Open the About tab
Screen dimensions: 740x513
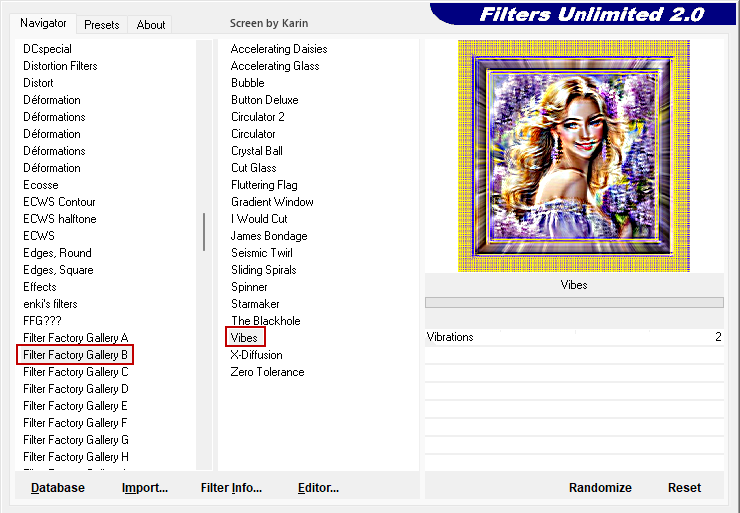pos(151,25)
